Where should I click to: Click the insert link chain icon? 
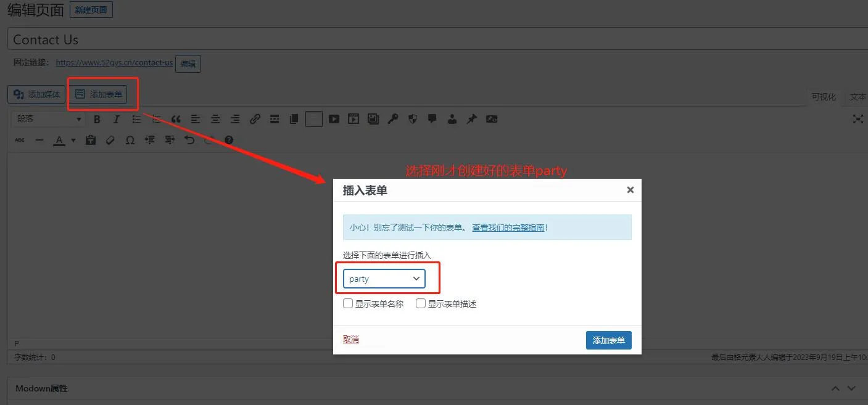pyautogui.click(x=255, y=119)
